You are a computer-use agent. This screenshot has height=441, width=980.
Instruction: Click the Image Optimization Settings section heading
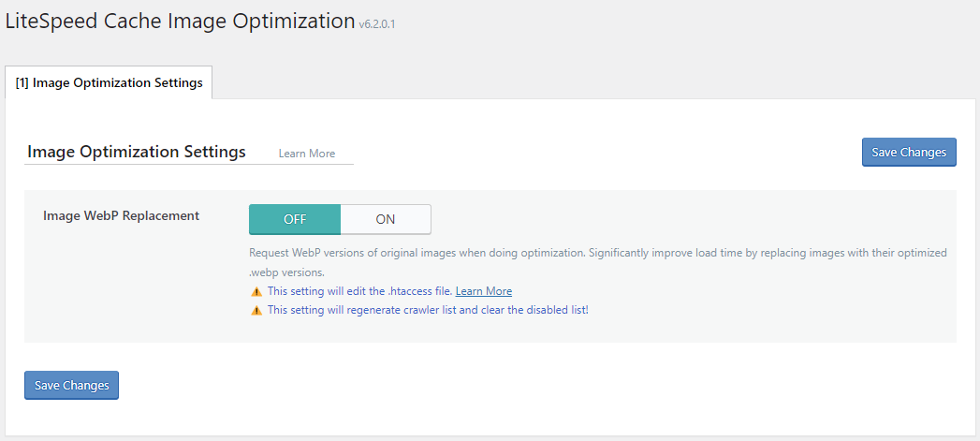pos(137,152)
